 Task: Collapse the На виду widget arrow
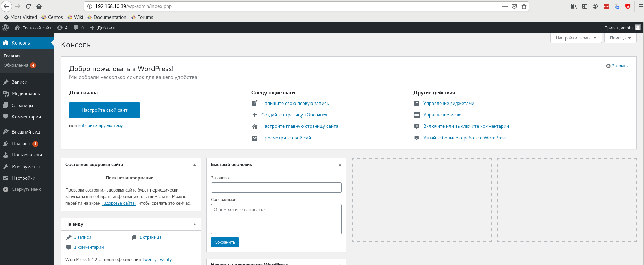click(195, 224)
